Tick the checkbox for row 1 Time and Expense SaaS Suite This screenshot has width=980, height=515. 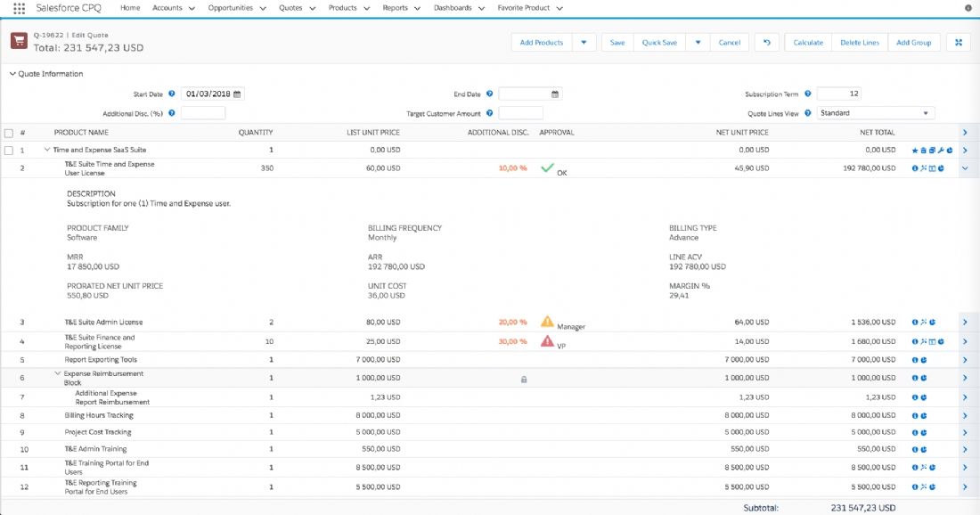pyautogui.click(x=9, y=151)
